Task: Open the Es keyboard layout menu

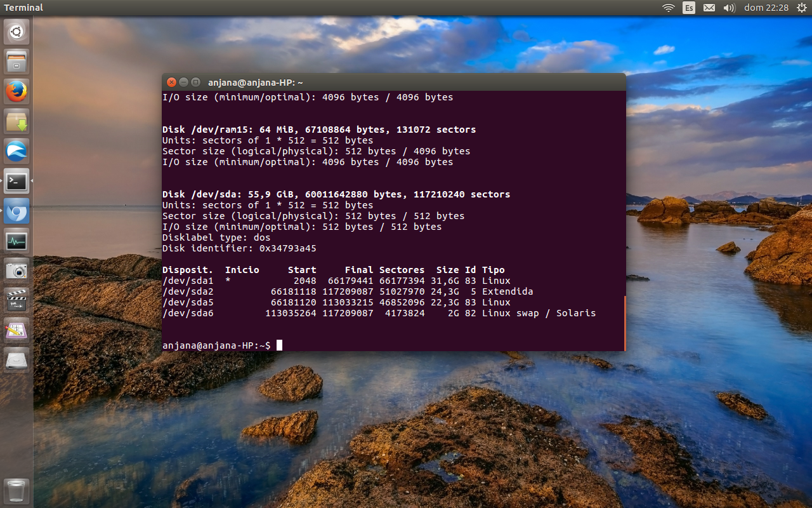Action: 688,8
